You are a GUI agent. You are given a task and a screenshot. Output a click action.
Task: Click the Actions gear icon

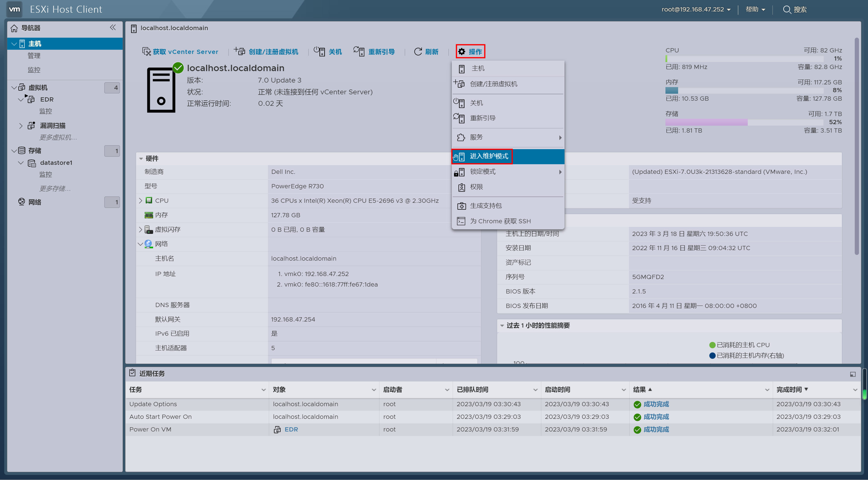pyautogui.click(x=462, y=52)
